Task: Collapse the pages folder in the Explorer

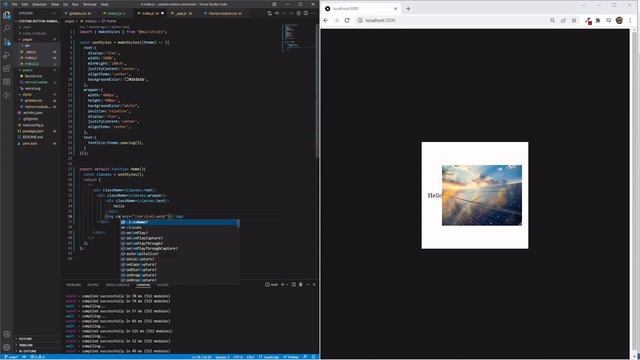Action: 27,40
